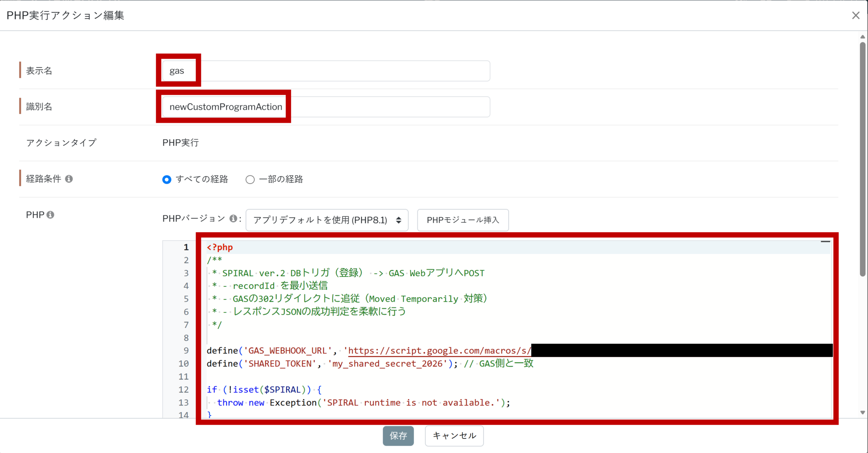Save with the 保存 button
Screen dimensions: 868x453
[398, 436]
